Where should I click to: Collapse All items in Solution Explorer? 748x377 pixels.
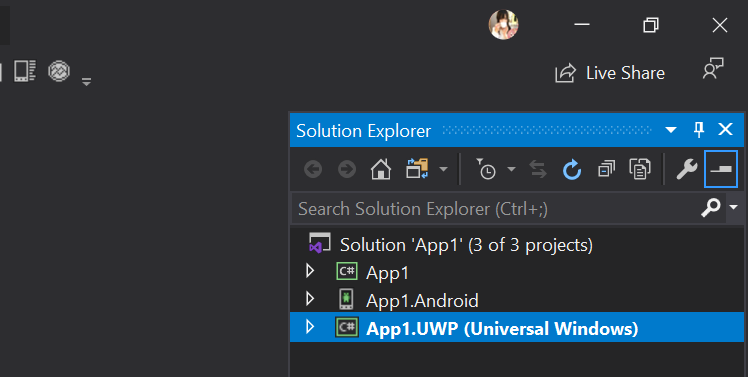606,169
